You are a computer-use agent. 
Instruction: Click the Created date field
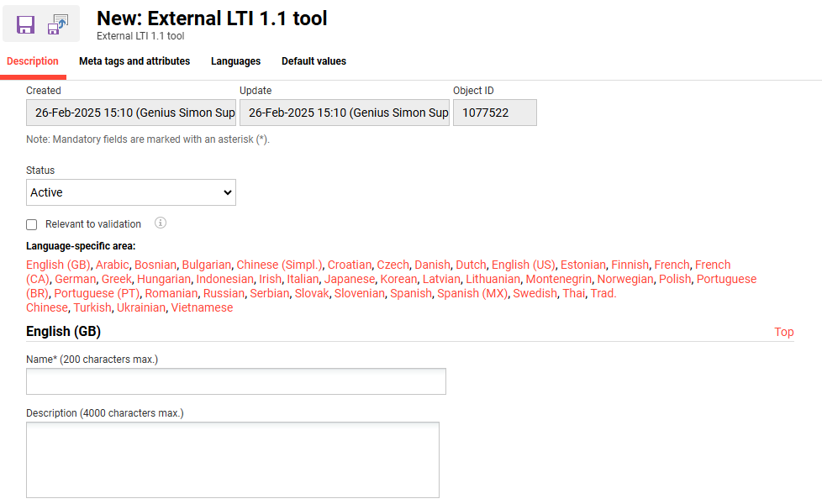(x=131, y=113)
